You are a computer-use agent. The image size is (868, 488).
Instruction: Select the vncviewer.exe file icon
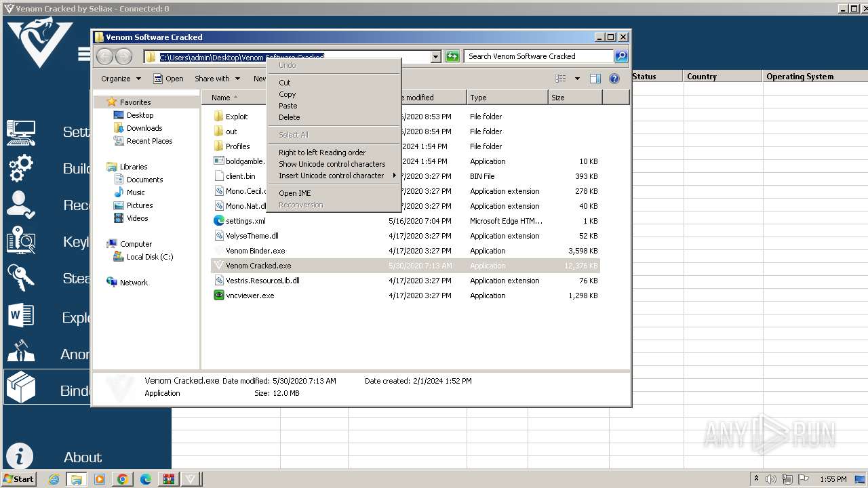218,296
